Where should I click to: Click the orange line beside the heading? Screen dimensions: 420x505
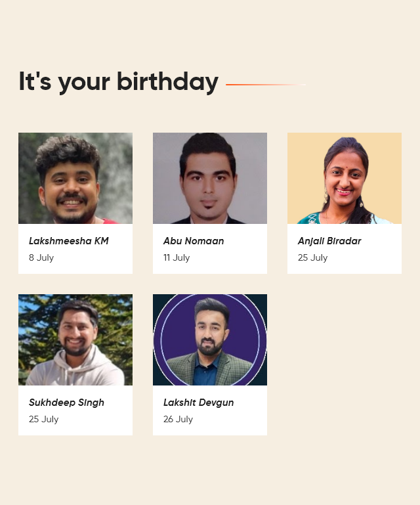[266, 85]
